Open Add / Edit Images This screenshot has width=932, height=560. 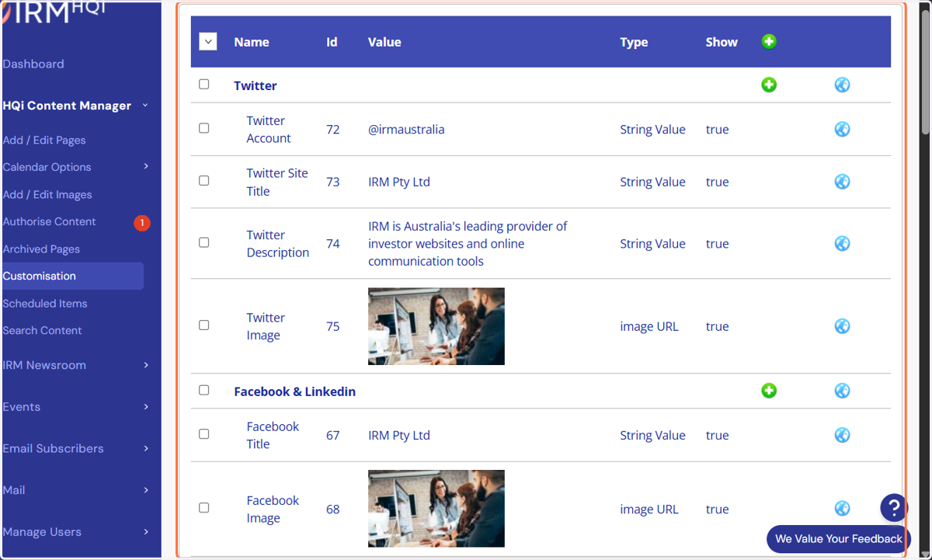[47, 195]
